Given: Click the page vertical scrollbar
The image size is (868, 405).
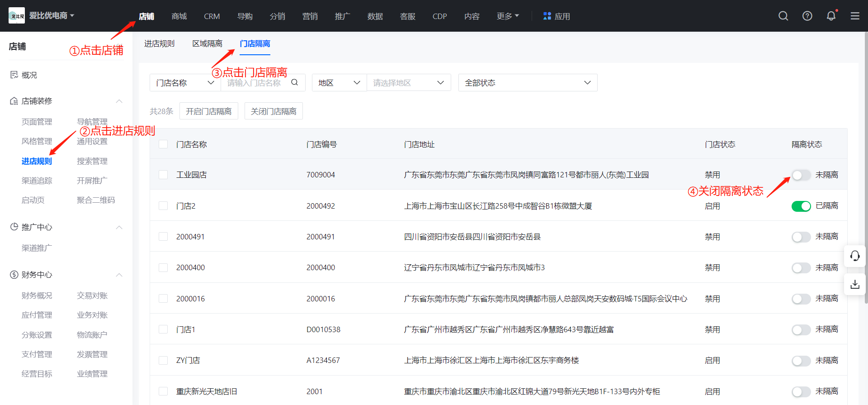Looking at the screenshot, I should point(866,167).
